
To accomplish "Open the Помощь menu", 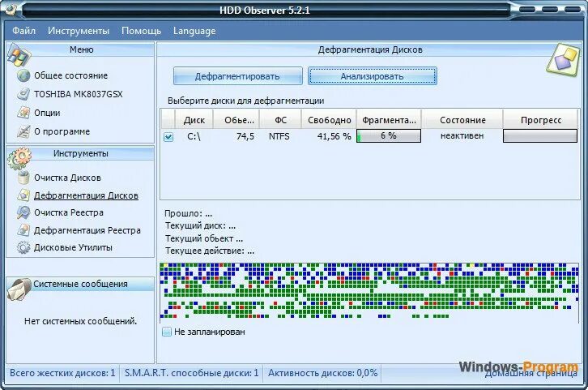I will [142, 31].
